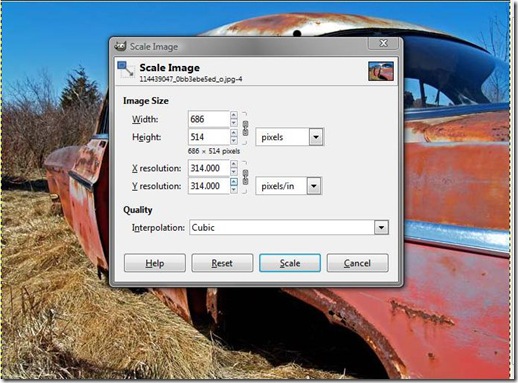Open the Interpolation Cubic dropdown
The width and height of the screenshot is (518, 383).
pyautogui.click(x=289, y=227)
